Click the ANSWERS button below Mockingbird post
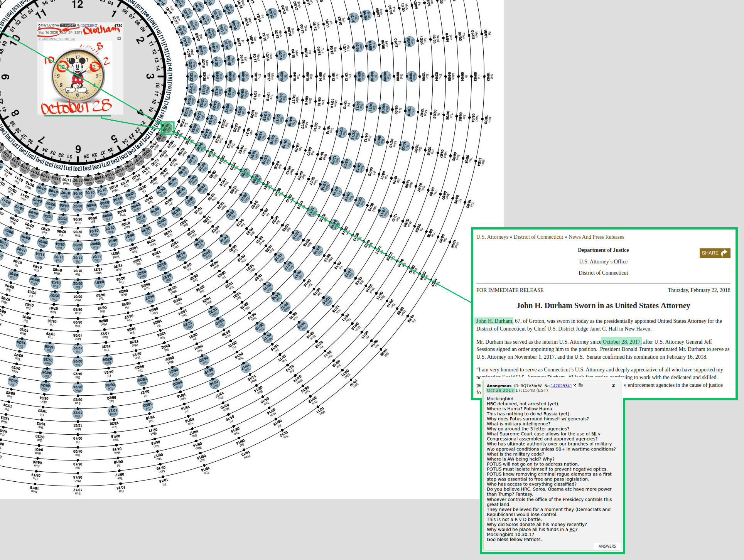This screenshot has width=744, height=560. click(607, 546)
